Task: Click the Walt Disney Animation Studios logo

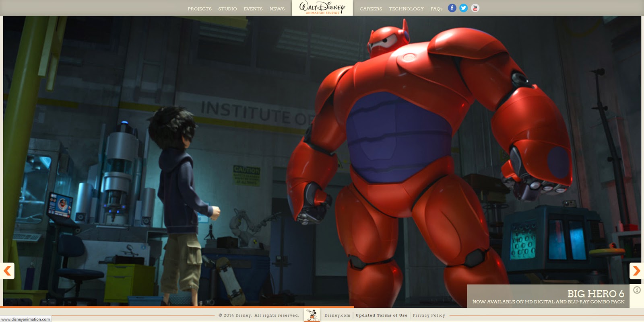Action: (322, 8)
